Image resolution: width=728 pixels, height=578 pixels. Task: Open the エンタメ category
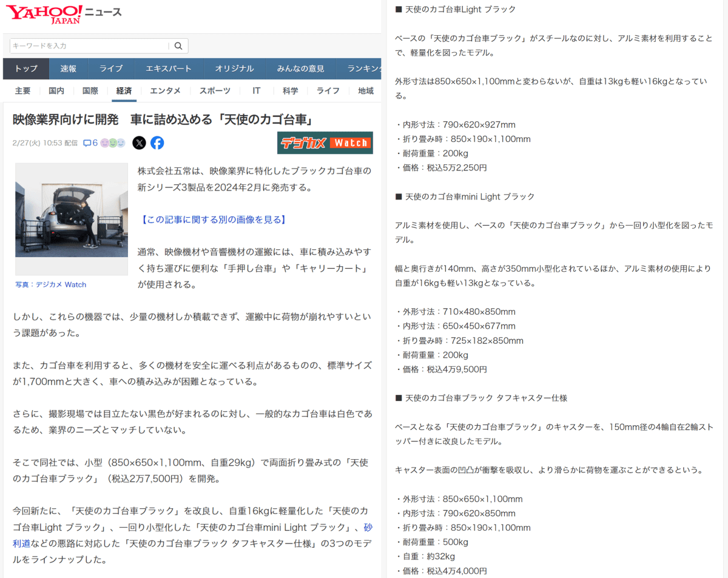[x=165, y=91]
